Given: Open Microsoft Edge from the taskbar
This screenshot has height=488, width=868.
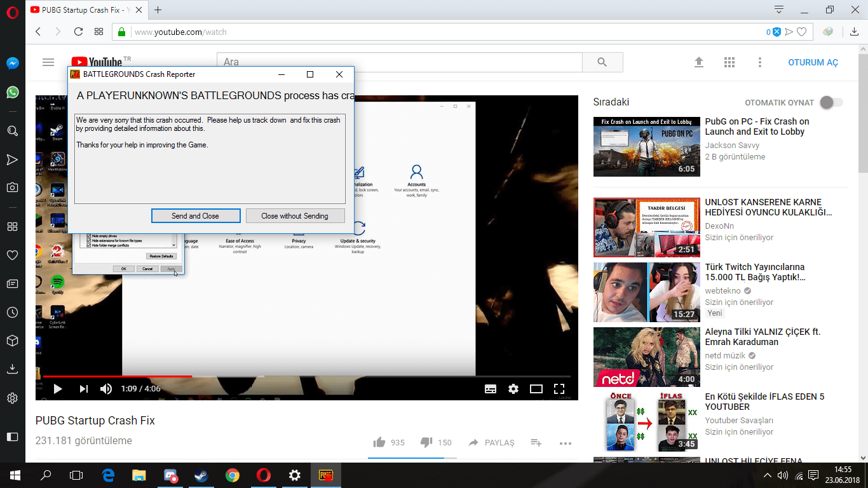Looking at the screenshot, I should tap(108, 475).
